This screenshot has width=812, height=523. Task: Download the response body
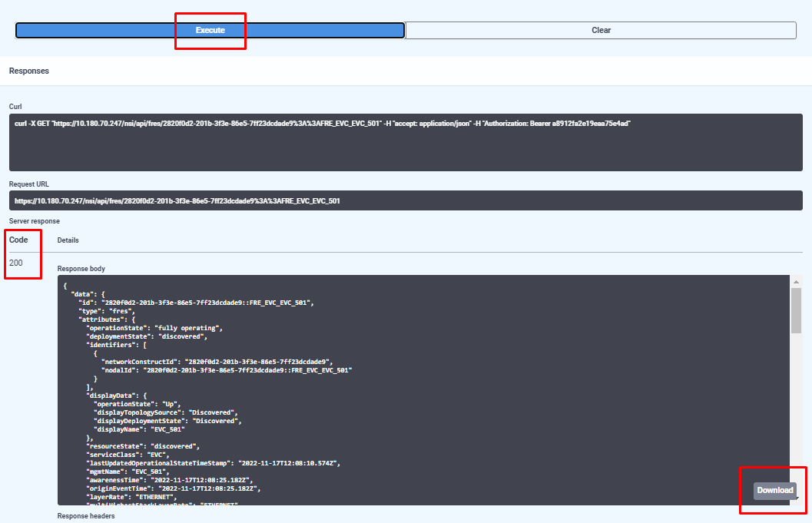coord(774,491)
